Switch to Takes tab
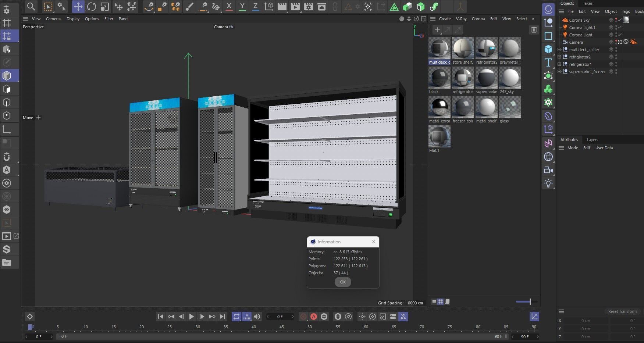644x343 pixels. pyautogui.click(x=587, y=3)
